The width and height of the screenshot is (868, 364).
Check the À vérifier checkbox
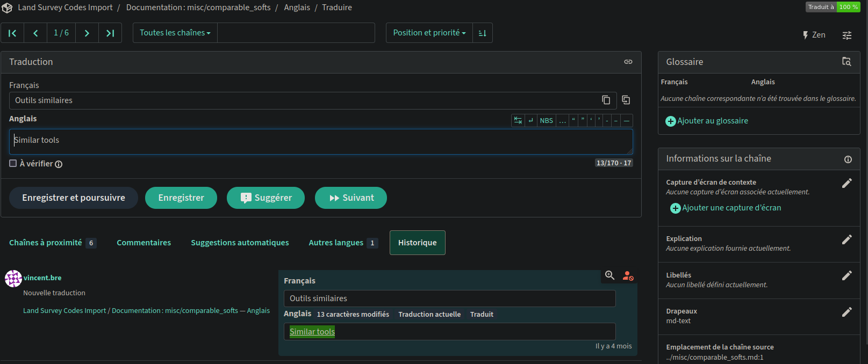point(13,163)
